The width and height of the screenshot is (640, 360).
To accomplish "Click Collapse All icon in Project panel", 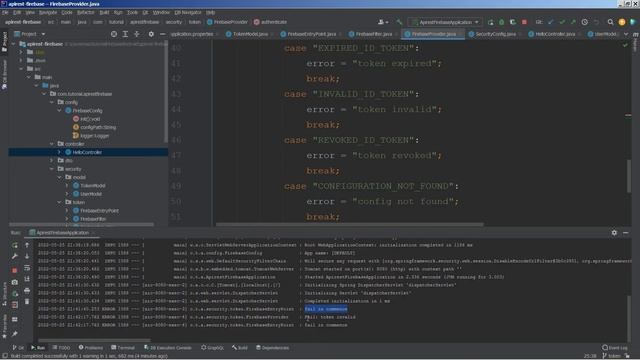I will tap(137, 34).
